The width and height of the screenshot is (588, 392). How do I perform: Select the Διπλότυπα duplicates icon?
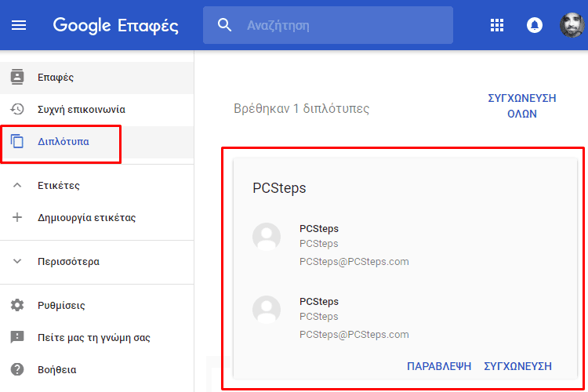pos(17,141)
